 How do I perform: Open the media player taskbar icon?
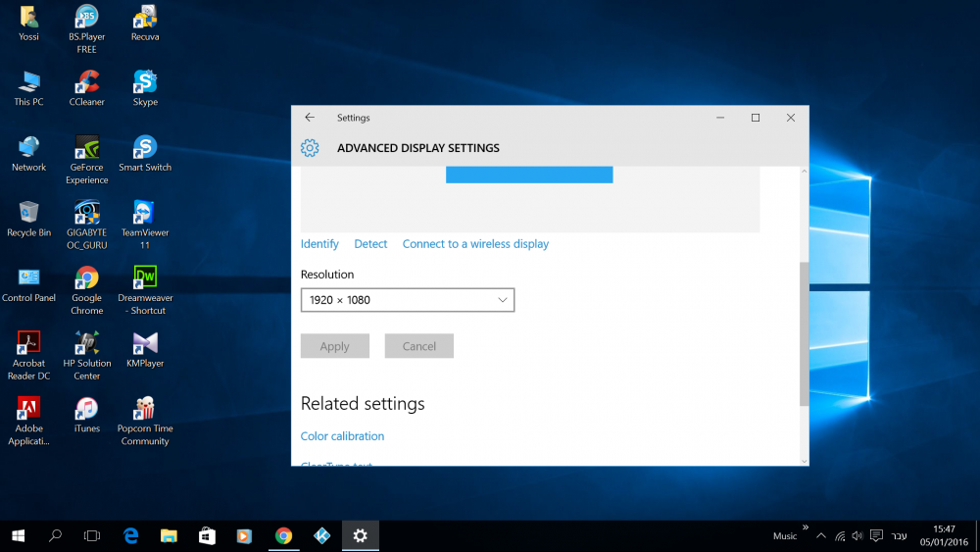click(244, 535)
